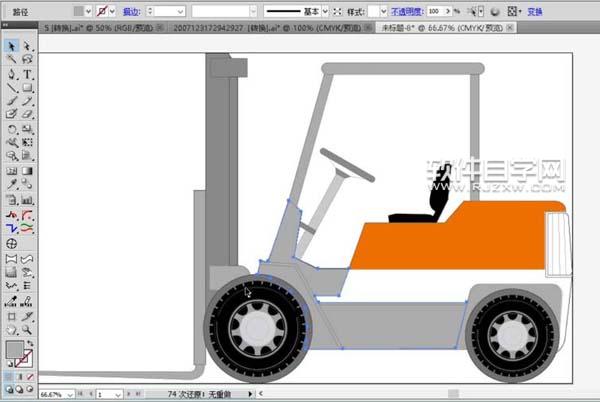
Task: Switch paint mode to Color
Action: tap(9, 376)
